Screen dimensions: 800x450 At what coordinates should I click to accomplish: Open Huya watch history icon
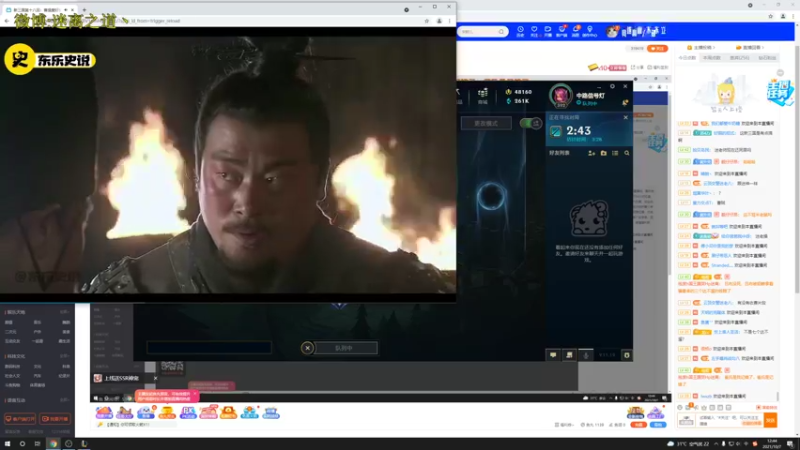[x=520, y=30]
